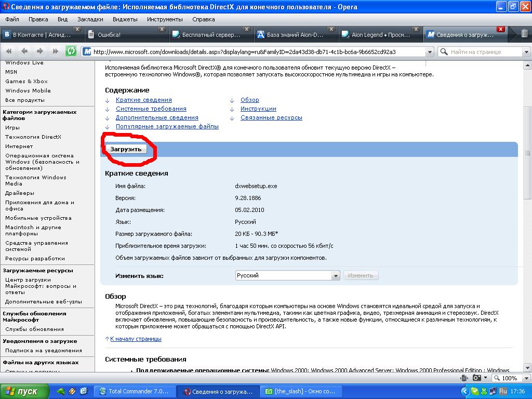Go forward using the Forward arrow
Screen dimensions: 532x399
pos(39,51)
